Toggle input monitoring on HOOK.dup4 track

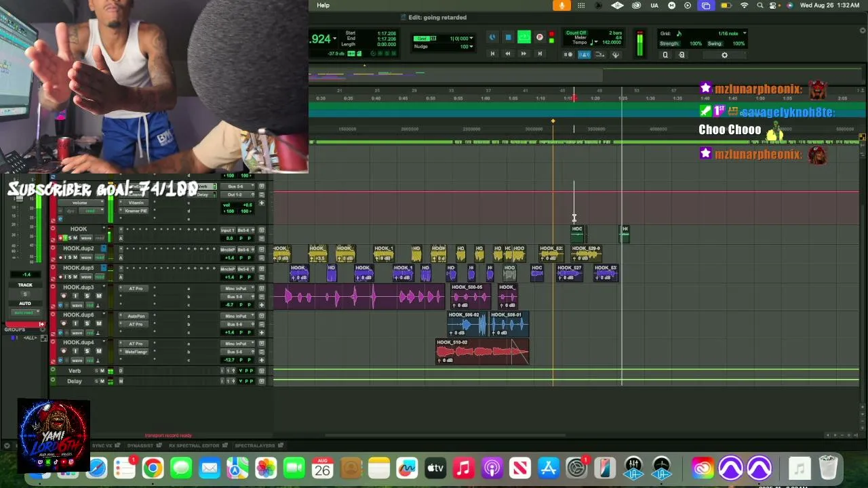click(x=75, y=351)
